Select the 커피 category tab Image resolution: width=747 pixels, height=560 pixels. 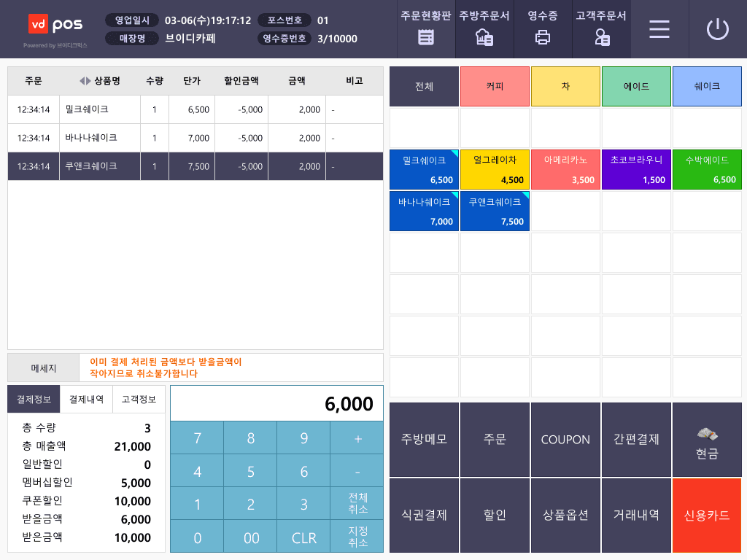[x=495, y=86]
